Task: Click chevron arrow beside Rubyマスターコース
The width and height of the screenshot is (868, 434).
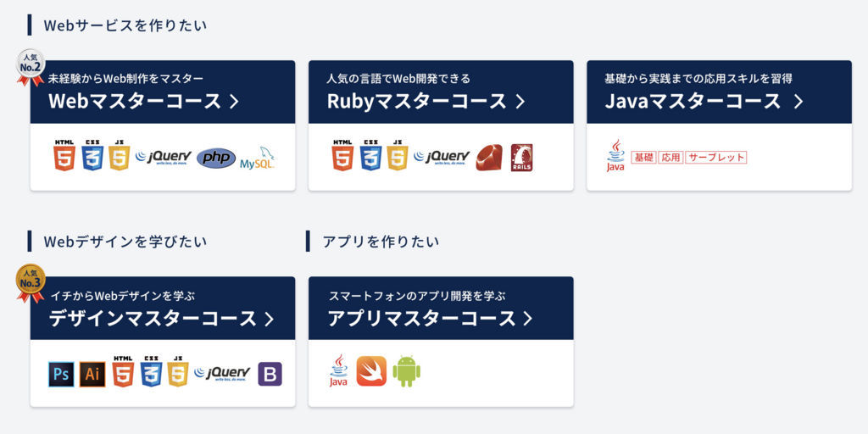Action: click(x=520, y=102)
